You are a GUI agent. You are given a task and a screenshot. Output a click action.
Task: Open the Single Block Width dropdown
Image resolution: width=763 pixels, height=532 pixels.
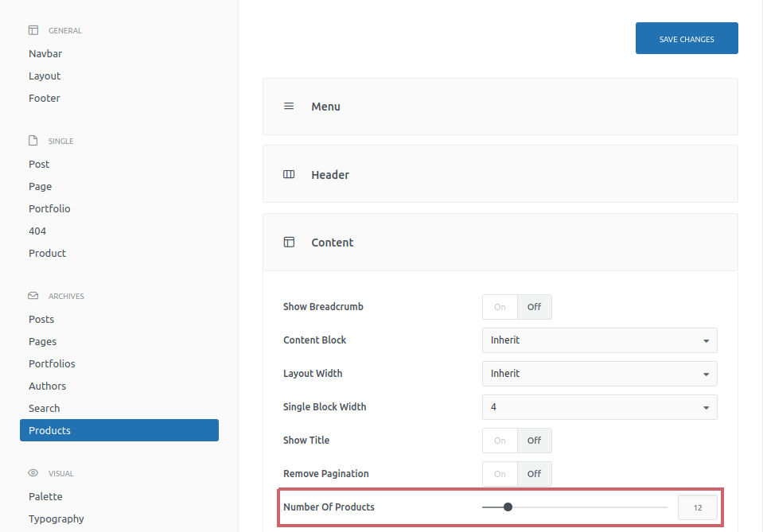(600, 407)
